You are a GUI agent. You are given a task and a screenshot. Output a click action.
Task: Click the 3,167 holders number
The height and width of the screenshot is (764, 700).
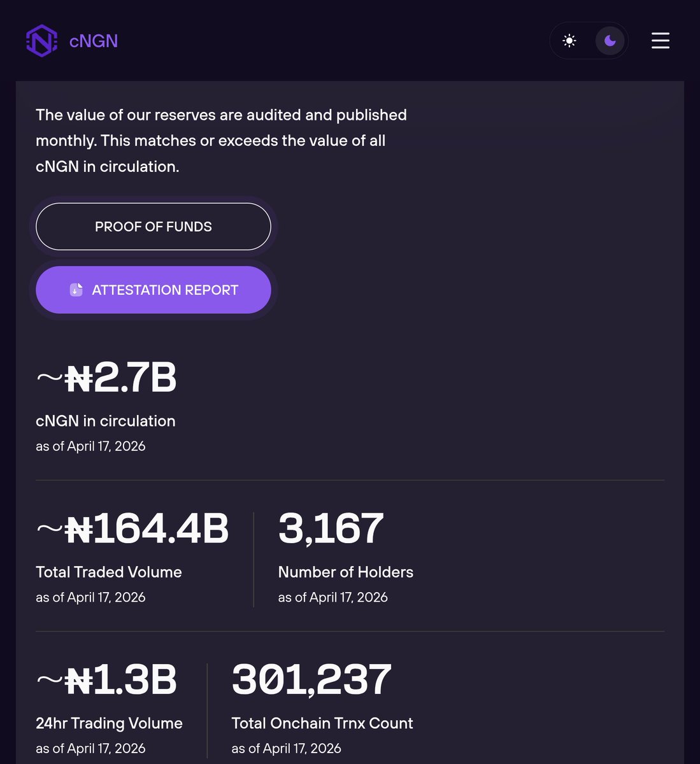(331, 528)
